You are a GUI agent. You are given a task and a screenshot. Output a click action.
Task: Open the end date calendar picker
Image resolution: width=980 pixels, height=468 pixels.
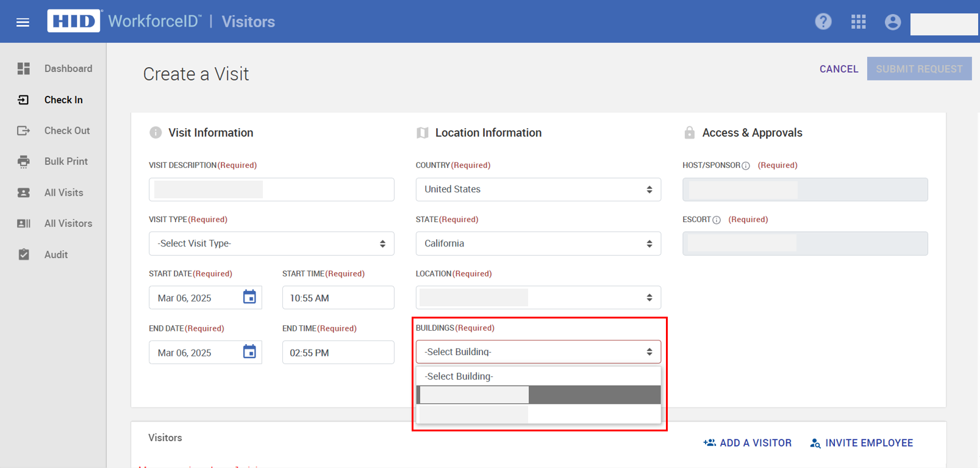249,352
